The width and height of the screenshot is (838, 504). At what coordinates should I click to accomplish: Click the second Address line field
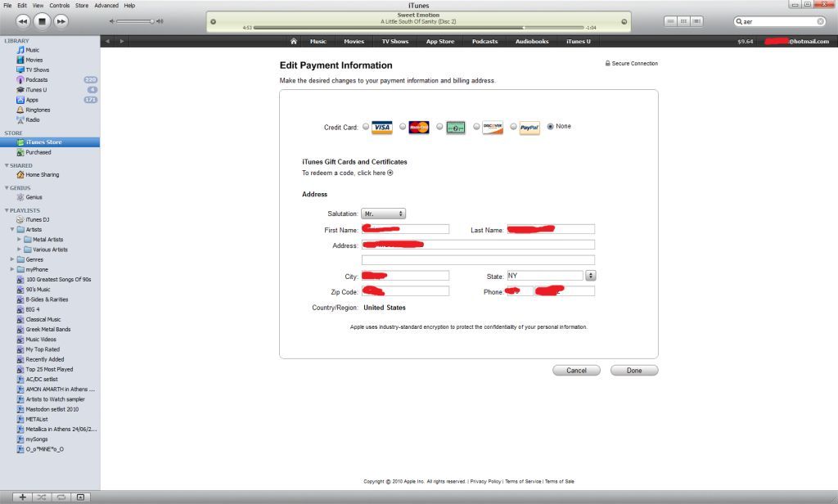point(478,260)
